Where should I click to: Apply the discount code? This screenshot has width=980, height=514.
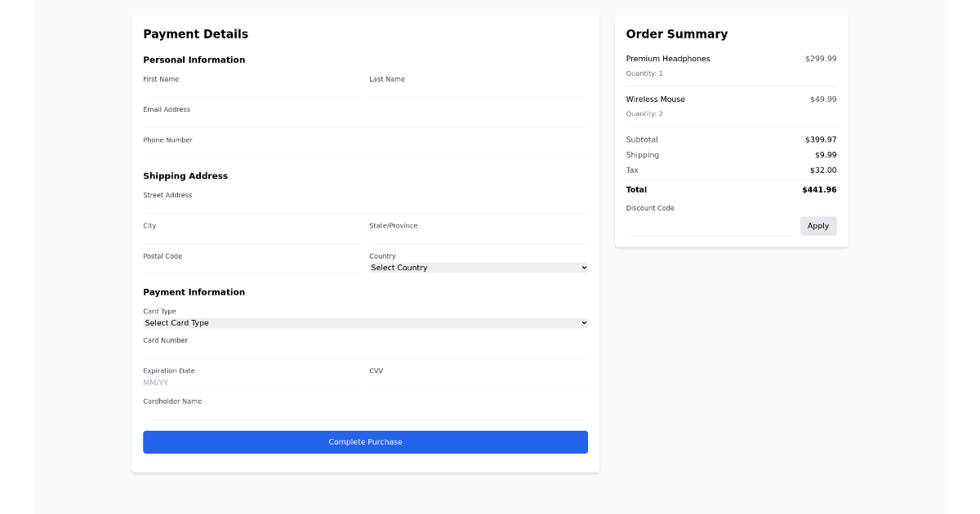(818, 226)
